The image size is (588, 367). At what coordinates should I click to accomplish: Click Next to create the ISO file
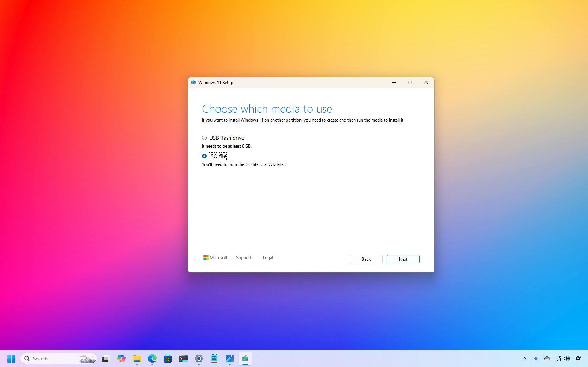tap(403, 259)
